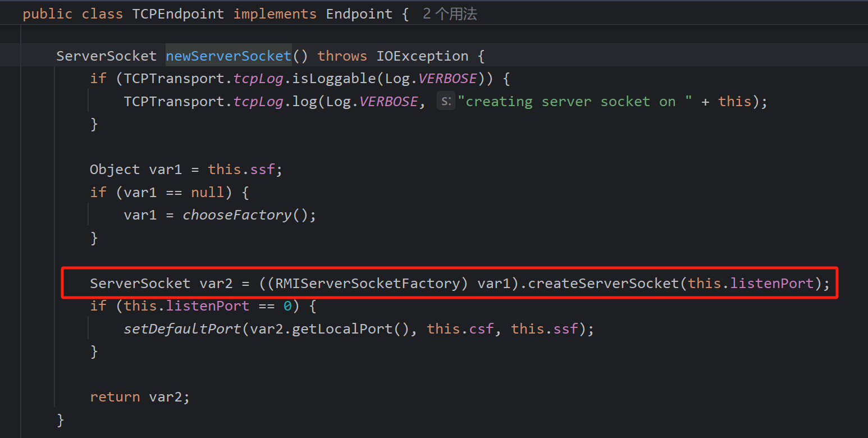Click var2 in the return statement

point(166,397)
